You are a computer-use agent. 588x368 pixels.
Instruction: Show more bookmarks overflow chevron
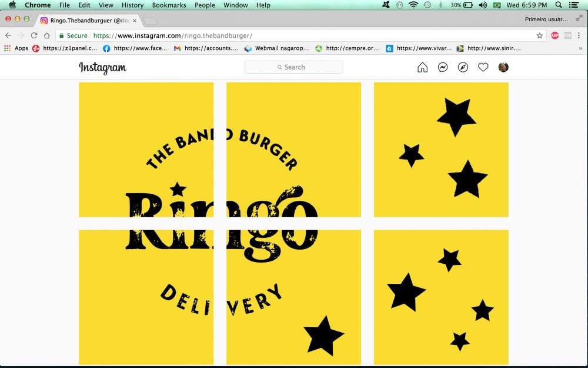(580, 48)
